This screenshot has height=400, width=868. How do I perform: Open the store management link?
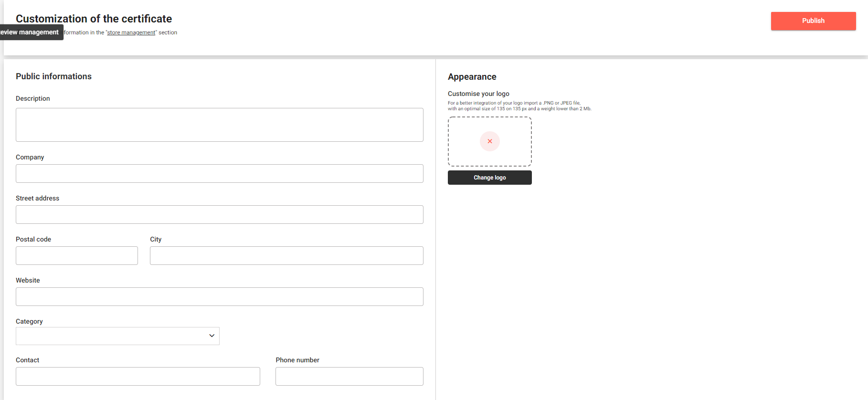coord(131,32)
